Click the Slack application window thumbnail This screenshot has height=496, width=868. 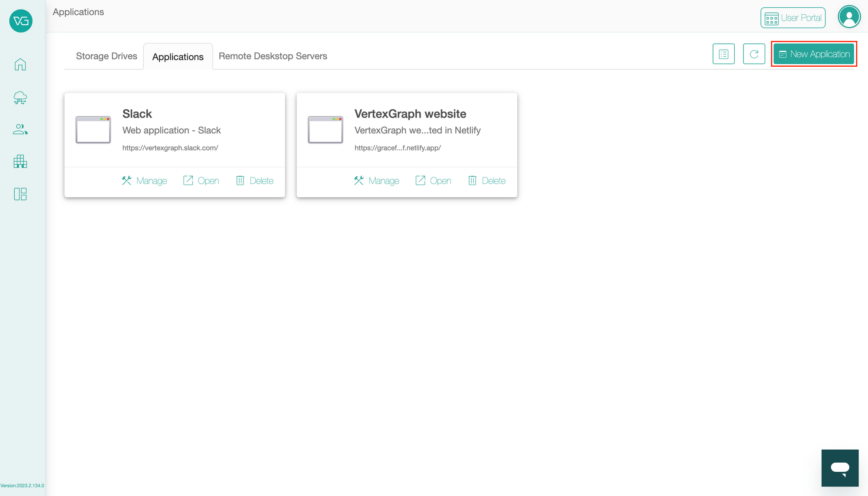[x=93, y=130]
